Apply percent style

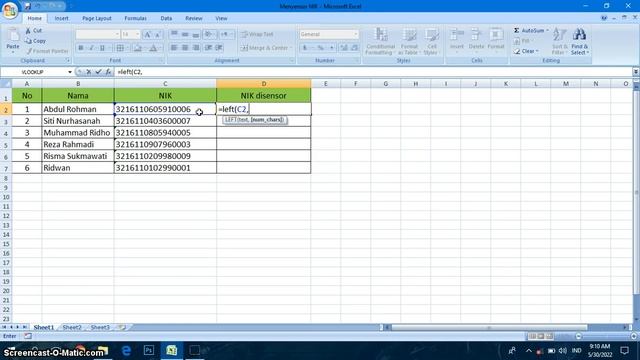pyautogui.click(x=320, y=48)
